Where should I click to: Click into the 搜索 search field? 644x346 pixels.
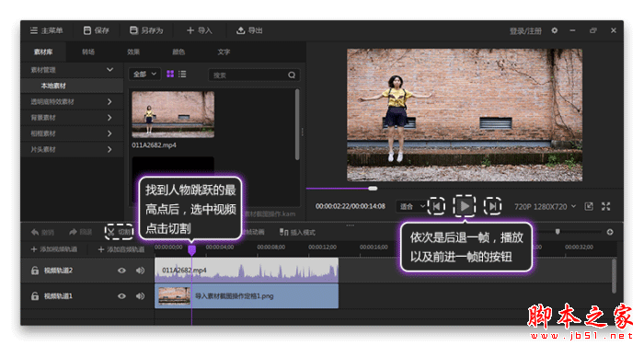tap(254, 75)
